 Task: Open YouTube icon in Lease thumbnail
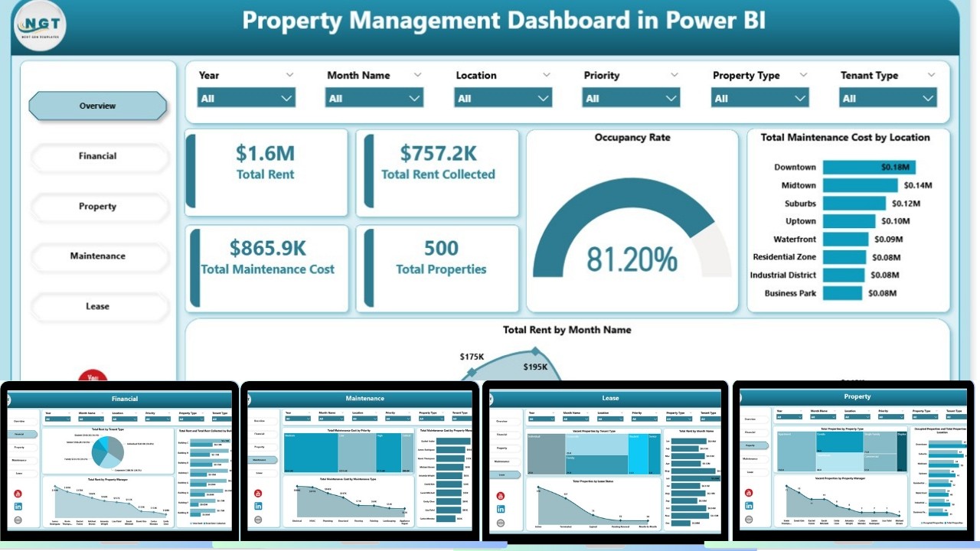(501, 496)
